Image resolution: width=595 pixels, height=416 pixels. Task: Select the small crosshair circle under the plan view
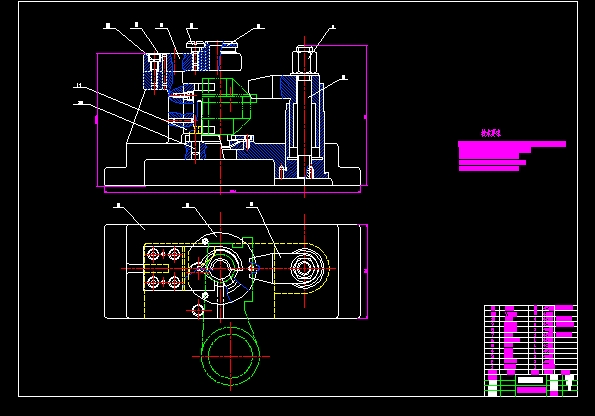pyautogui.click(x=198, y=310)
